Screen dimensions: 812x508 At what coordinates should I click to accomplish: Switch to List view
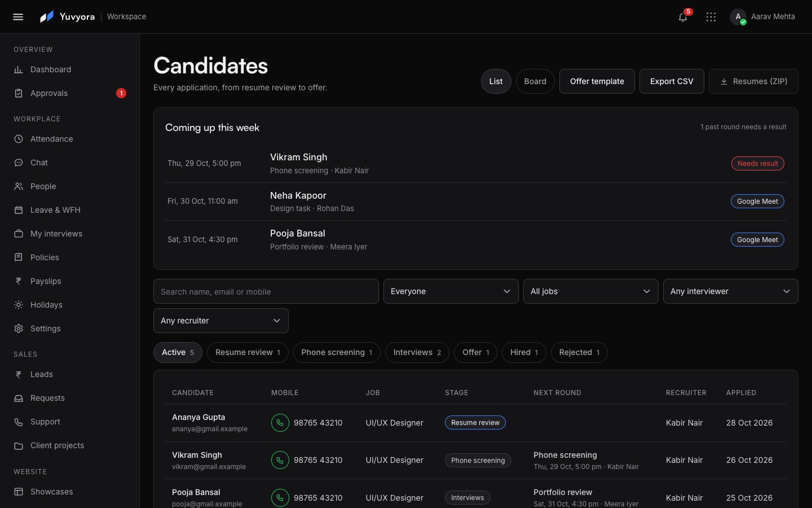pyautogui.click(x=496, y=81)
